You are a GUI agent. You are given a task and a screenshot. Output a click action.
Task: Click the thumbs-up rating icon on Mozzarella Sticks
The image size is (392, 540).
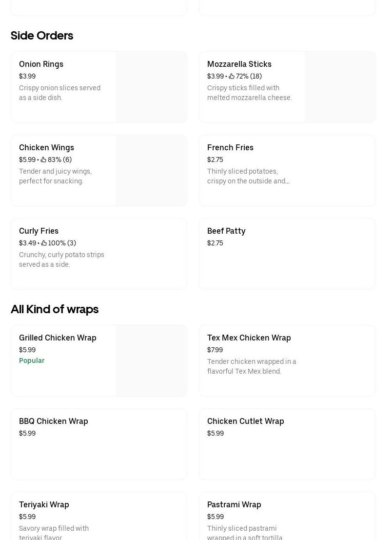(232, 76)
